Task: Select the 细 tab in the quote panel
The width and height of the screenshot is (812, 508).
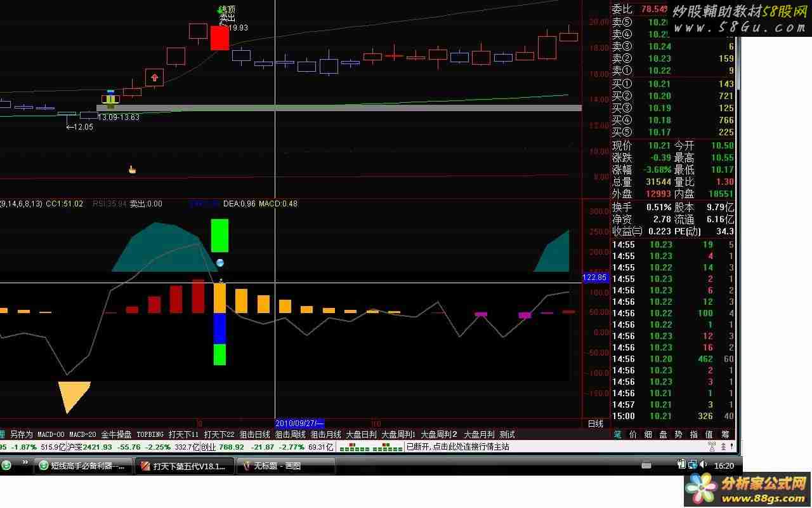Action: pos(648,434)
